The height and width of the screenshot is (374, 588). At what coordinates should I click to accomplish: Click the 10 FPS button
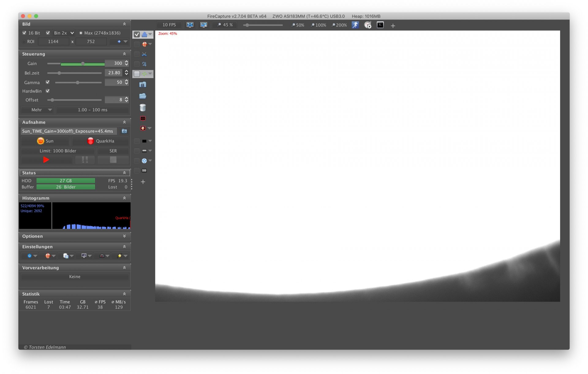[169, 25]
